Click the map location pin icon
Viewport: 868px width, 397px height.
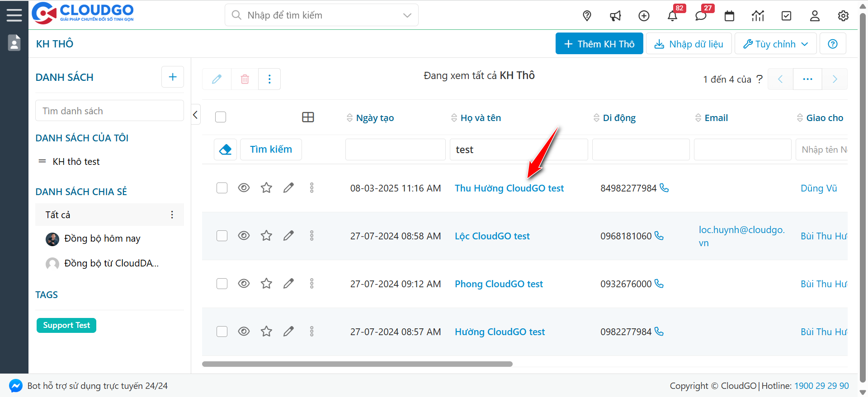tap(587, 16)
